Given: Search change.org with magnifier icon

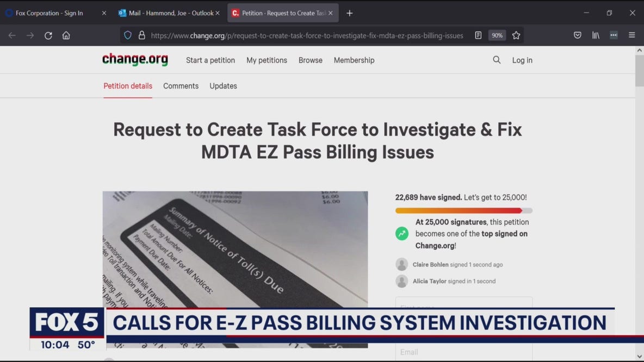Looking at the screenshot, I should (x=497, y=60).
